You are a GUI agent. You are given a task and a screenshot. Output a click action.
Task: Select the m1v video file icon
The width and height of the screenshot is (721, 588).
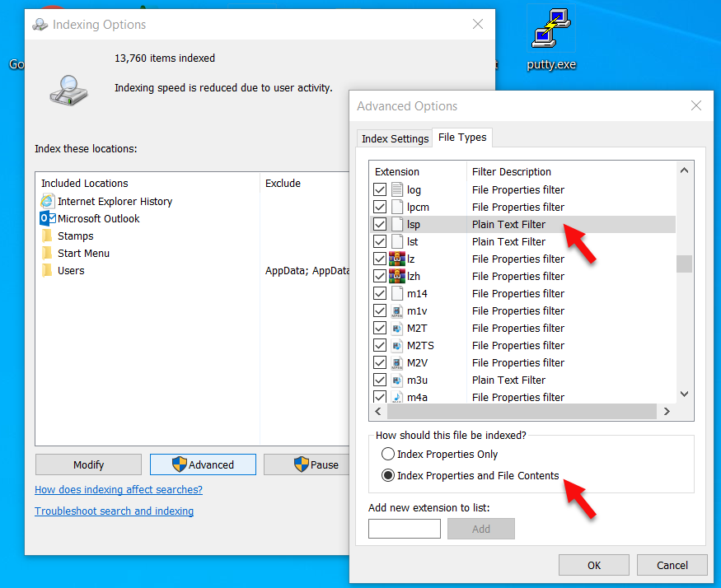(x=397, y=311)
